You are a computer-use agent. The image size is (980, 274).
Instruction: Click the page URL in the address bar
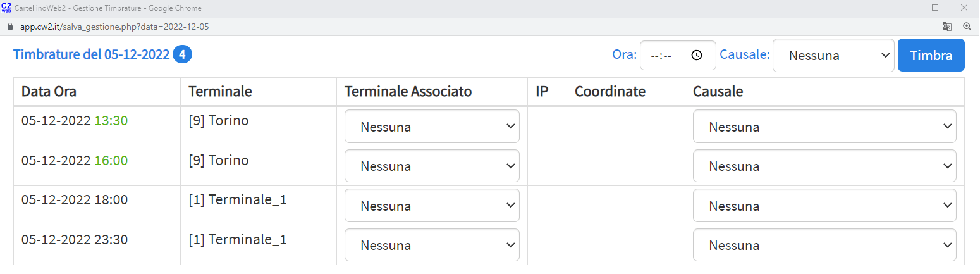[x=114, y=27]
